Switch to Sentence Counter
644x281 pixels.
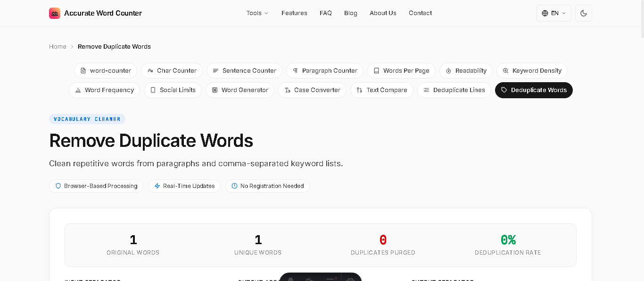coord(244,70)
